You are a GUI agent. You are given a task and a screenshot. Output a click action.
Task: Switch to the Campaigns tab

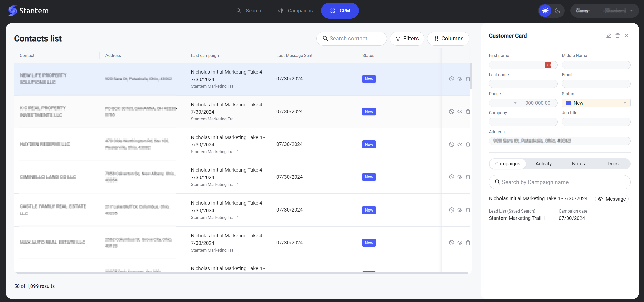point(508,164)
